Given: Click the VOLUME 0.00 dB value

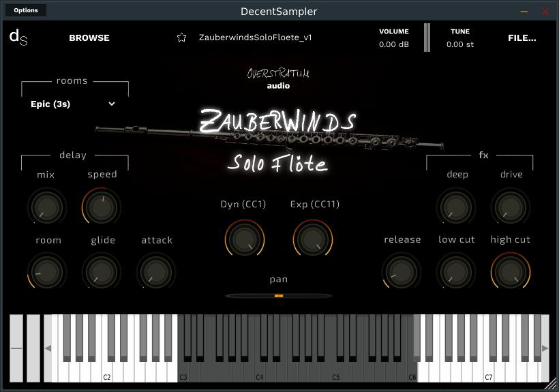Looking at the screenshot, I should [394, 44].
